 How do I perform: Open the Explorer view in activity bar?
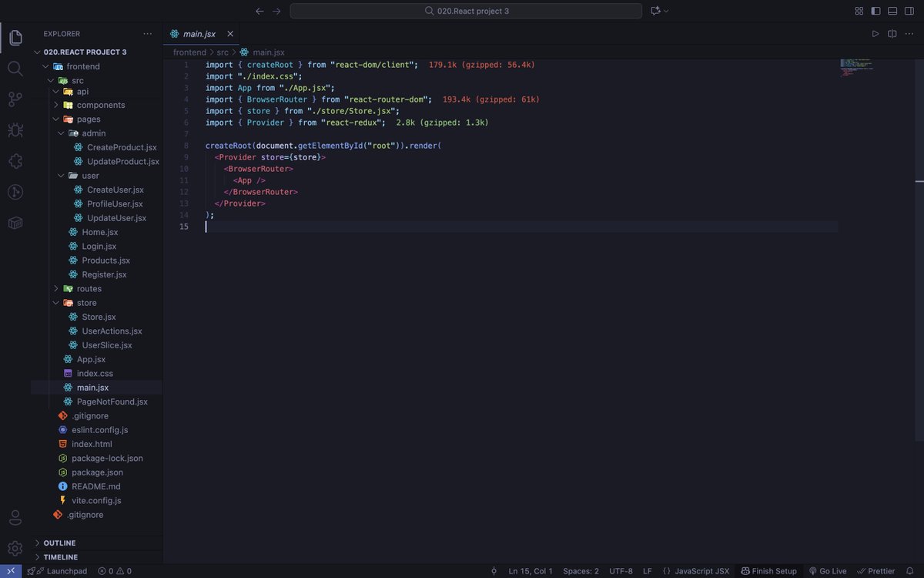(x=15, y=38)
